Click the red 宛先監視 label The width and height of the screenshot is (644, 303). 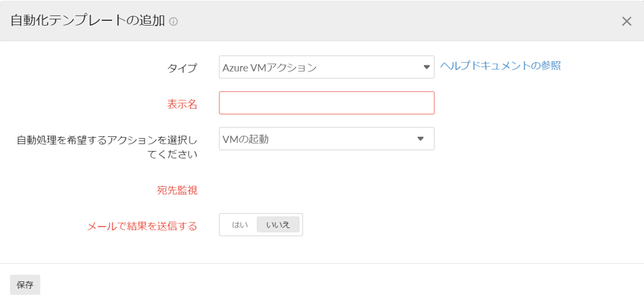click(x=177, y=190)
